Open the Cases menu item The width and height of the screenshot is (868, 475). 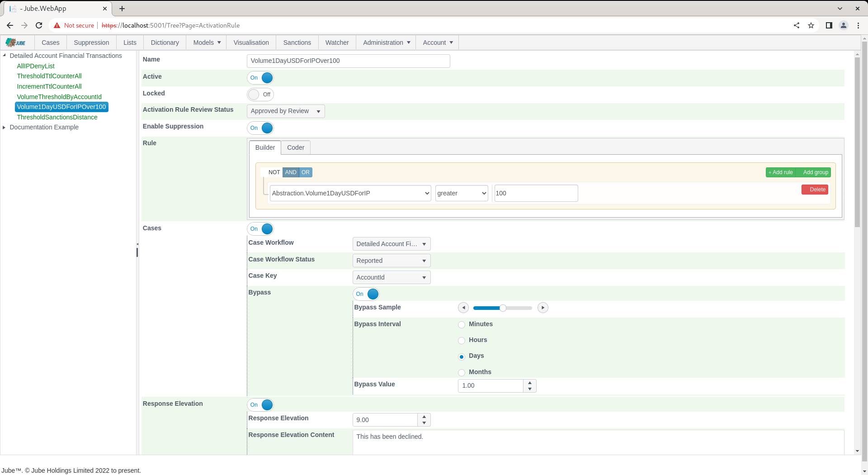[51, 43]
